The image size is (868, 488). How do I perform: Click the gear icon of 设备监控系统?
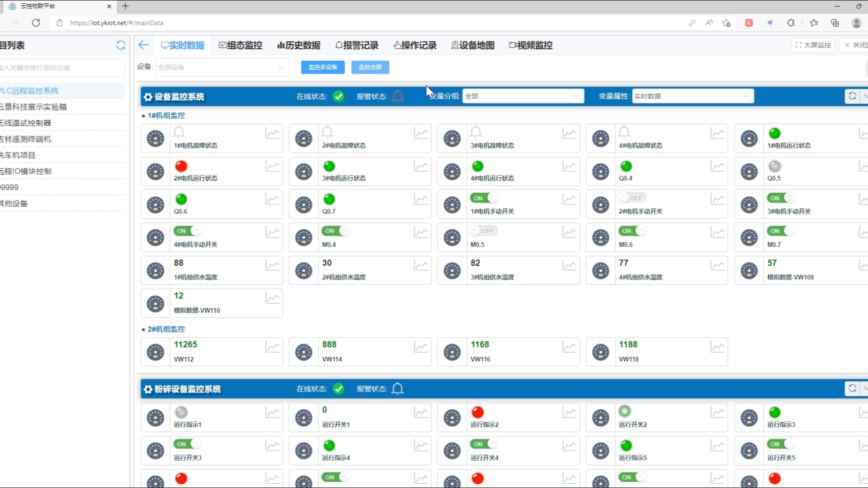[148, 97]
